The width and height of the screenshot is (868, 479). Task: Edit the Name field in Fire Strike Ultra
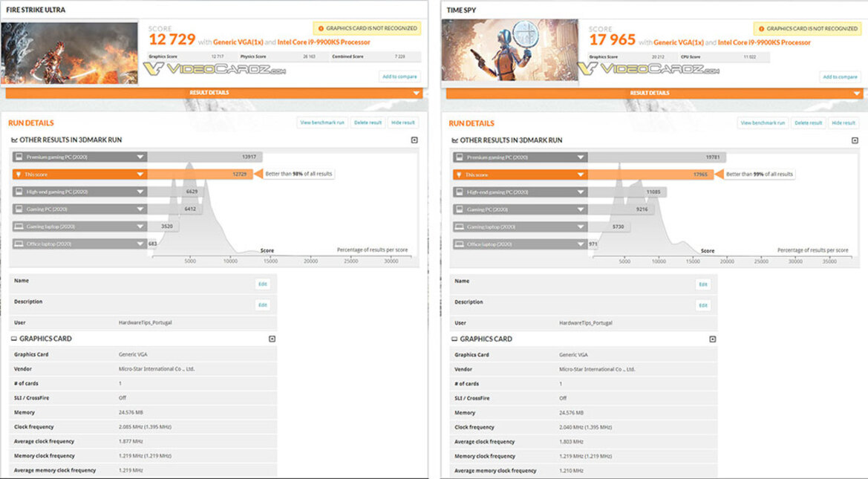point(262,284)
